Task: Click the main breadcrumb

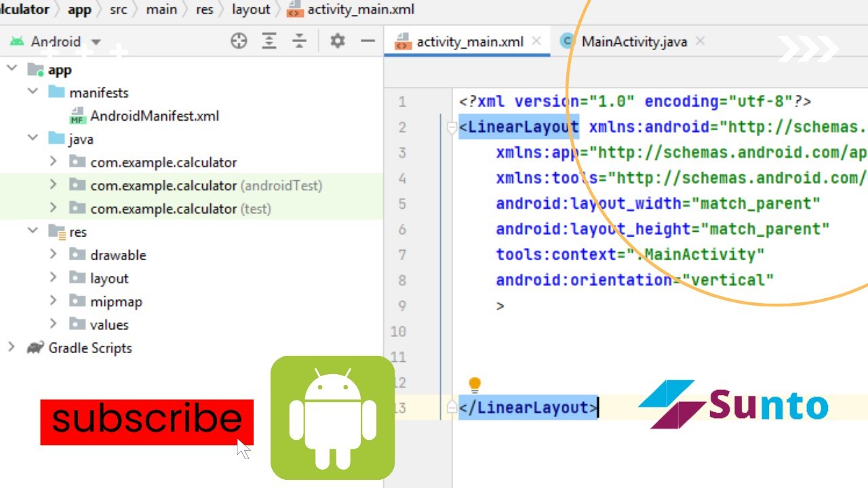Action: [x=161, y=9]
